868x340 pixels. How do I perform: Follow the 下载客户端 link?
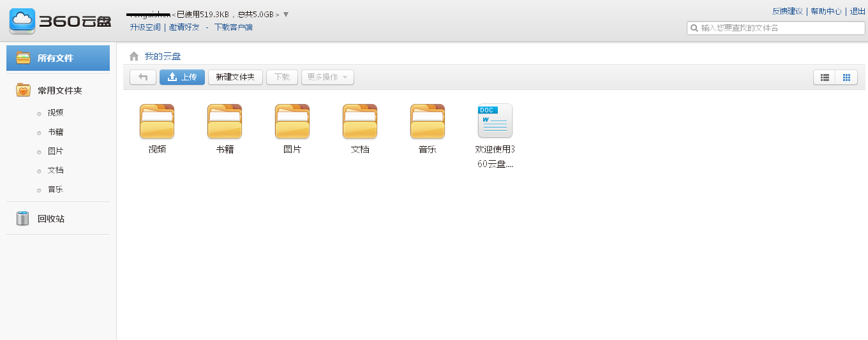(233, 27)
